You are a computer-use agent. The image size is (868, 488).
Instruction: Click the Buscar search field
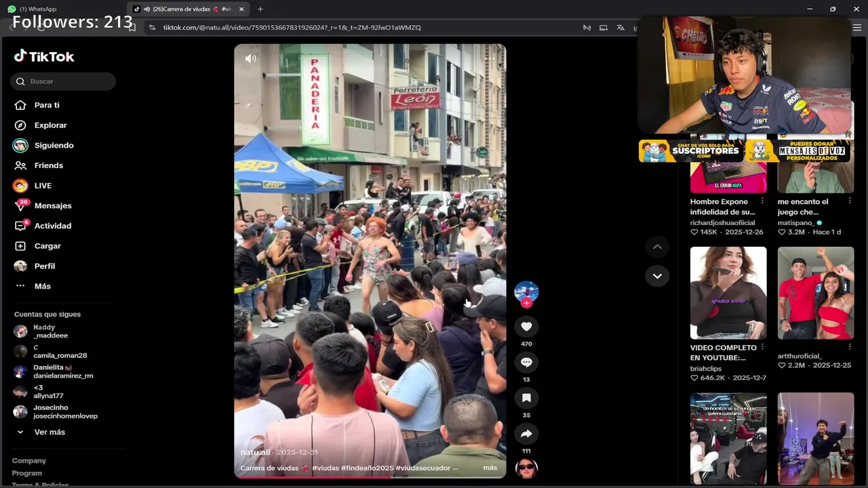[x=63, y=81]
